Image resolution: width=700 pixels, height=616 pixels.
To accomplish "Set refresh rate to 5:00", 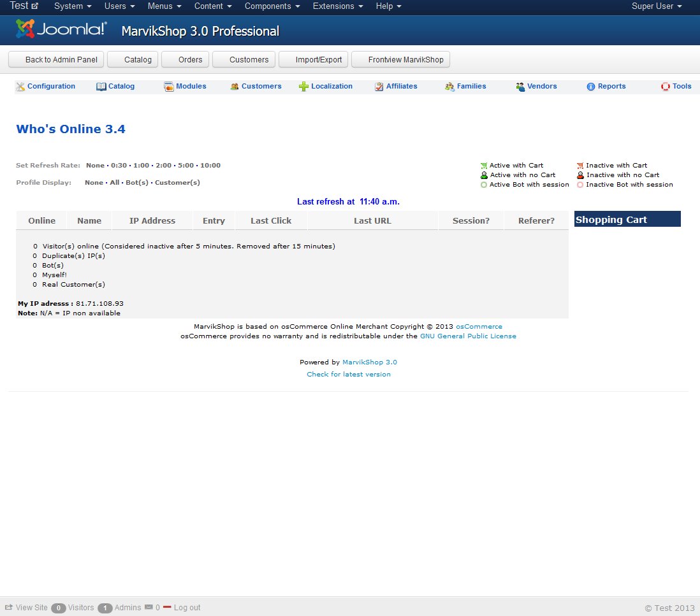I will point(186,166).
